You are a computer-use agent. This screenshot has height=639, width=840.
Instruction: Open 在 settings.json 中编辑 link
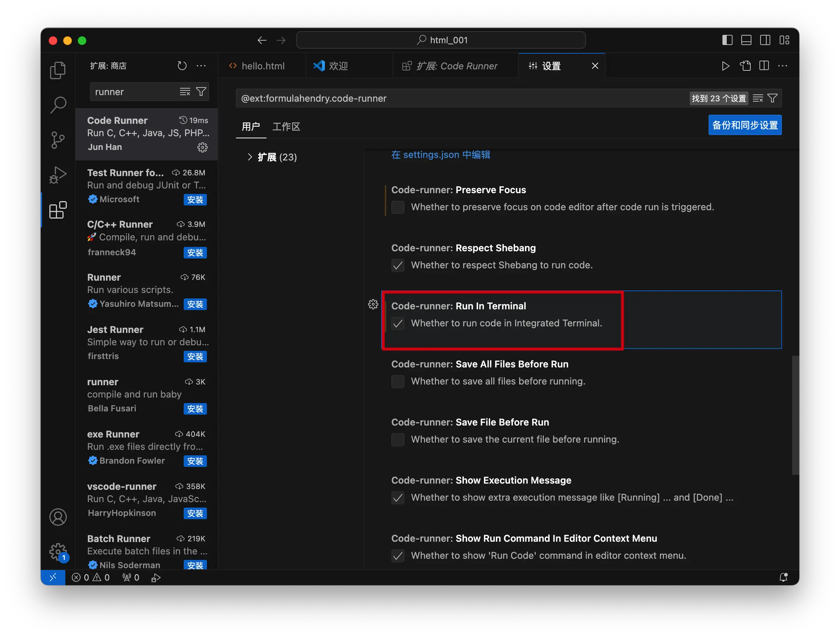pos(441,155)
